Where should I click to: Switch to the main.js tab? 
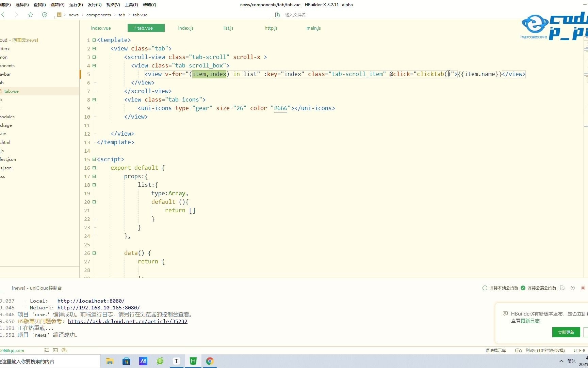314,28
